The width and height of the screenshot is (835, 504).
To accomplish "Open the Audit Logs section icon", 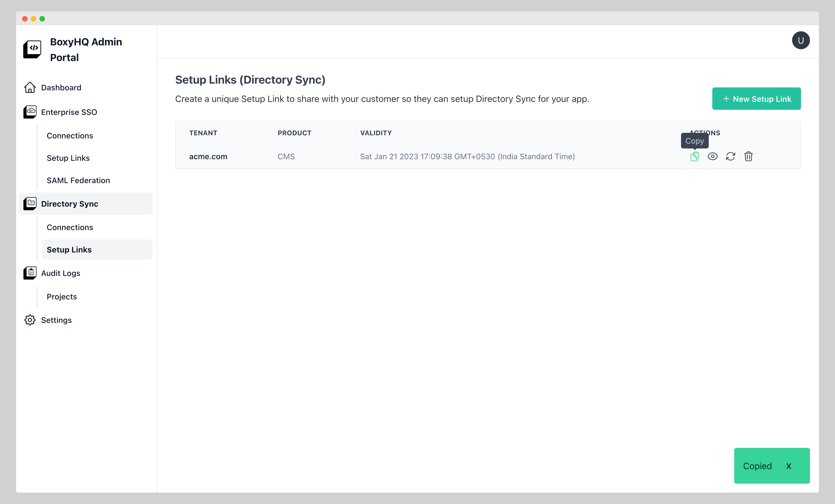I will [30, 273].
